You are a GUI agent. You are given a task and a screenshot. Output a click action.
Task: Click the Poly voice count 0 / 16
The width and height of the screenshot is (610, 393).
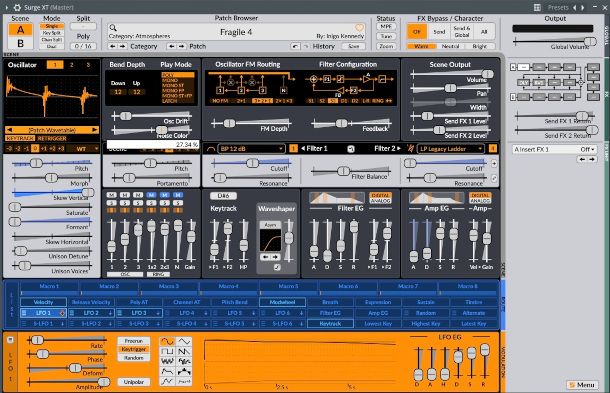[83, 46]
